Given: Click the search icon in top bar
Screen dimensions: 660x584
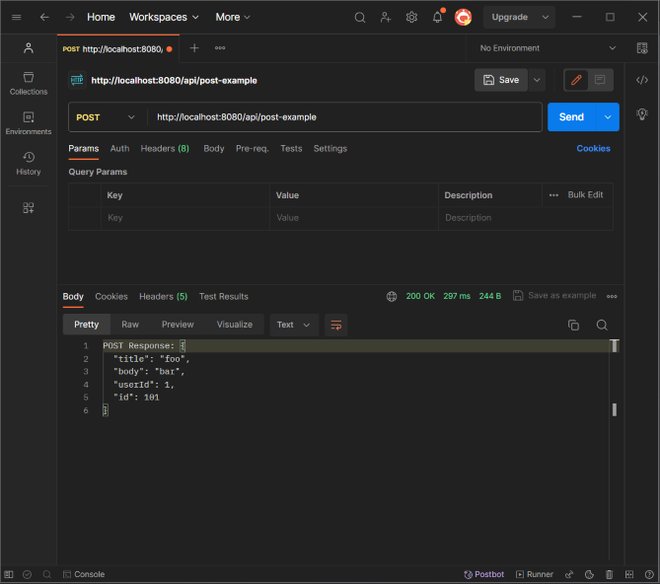Looking at the screenshot, I should [x=360, y=17].
